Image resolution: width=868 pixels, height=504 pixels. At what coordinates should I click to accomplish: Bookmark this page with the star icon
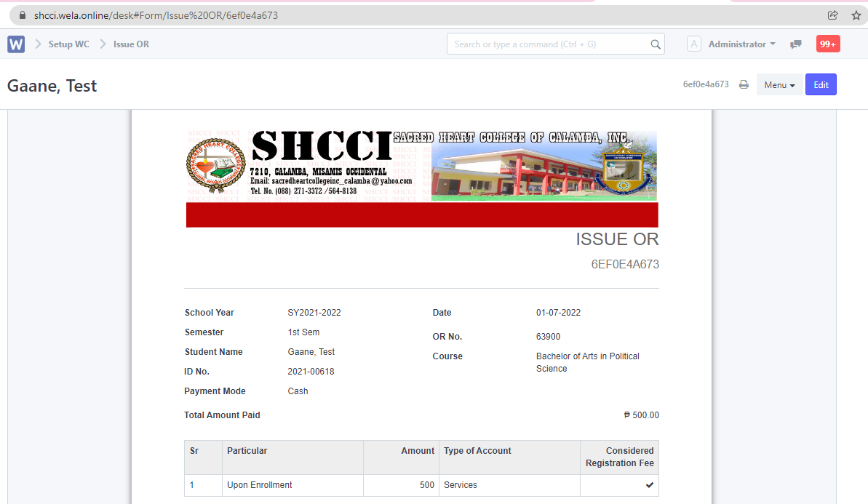click(x=855, y=15)
